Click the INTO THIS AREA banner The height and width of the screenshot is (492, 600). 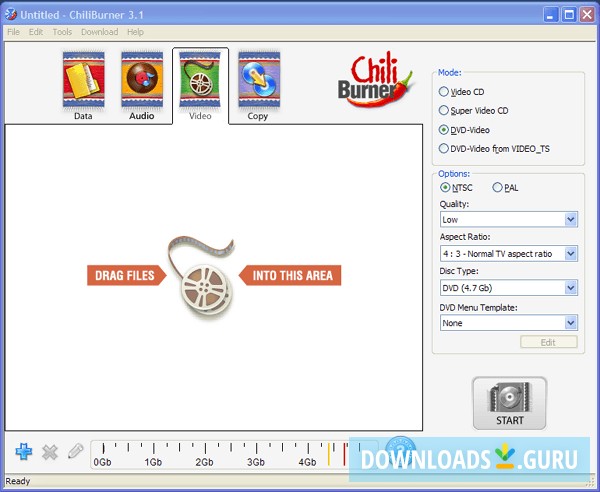coord(290,275)
